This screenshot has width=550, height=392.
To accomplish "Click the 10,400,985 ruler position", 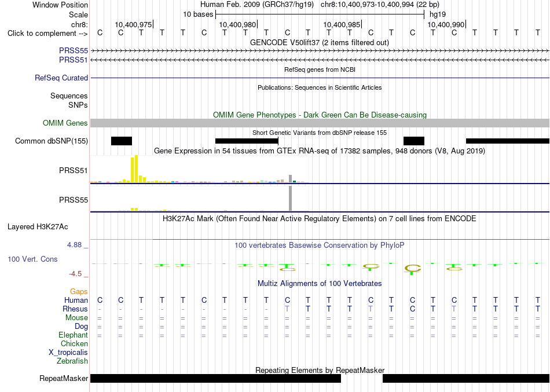I will (342, 24).
